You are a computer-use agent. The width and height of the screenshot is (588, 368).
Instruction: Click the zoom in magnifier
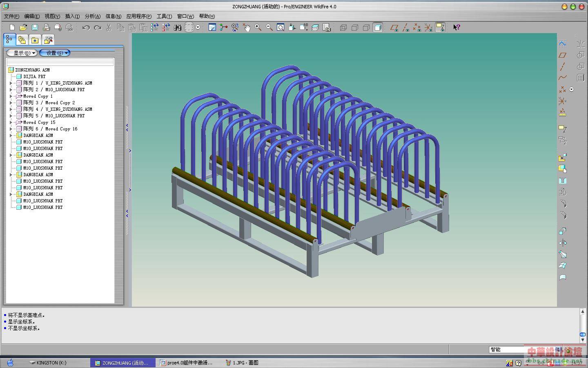pos(258,27)
